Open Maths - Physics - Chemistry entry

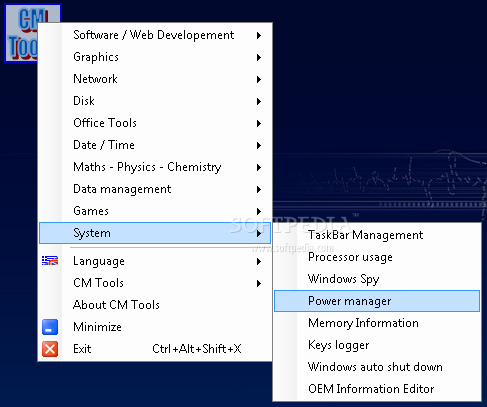pos(155,167)
